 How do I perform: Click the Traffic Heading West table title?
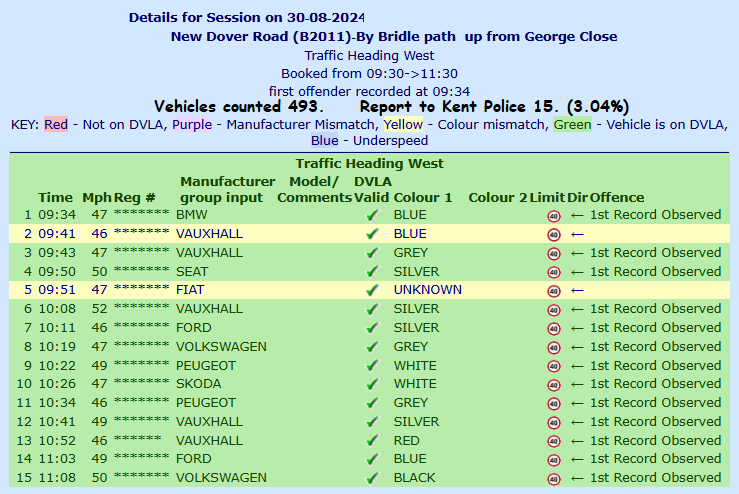(x=370, y=164)
